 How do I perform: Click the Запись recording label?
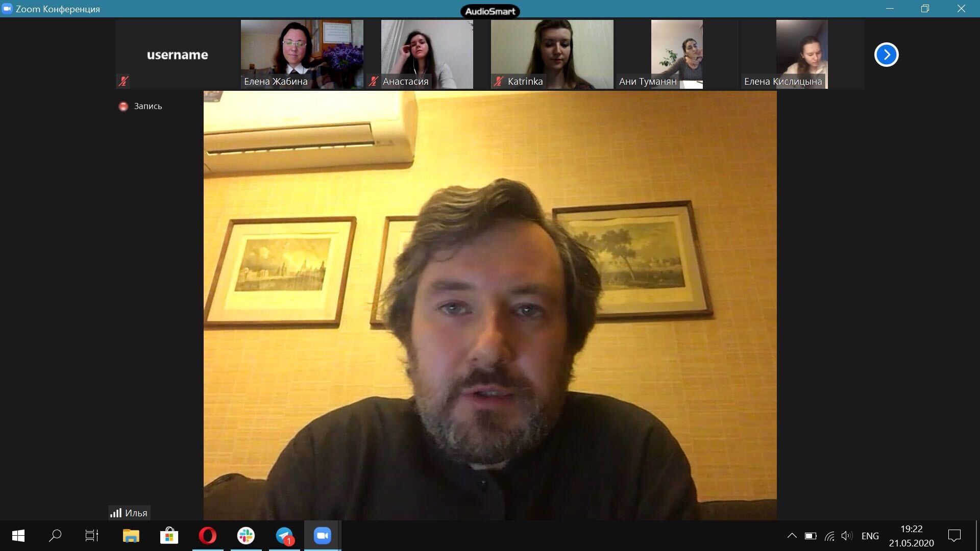[x=148, y=106]
